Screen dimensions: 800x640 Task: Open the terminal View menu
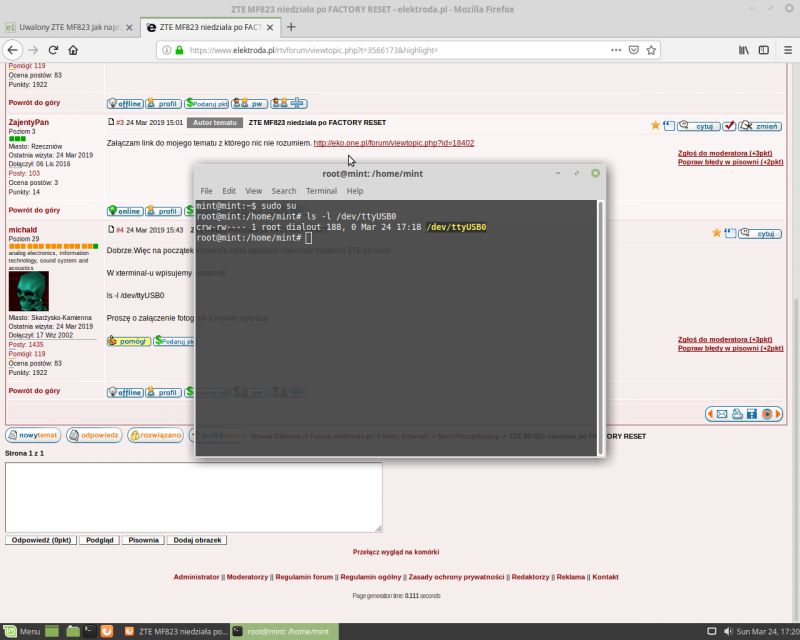pos(253,191)
